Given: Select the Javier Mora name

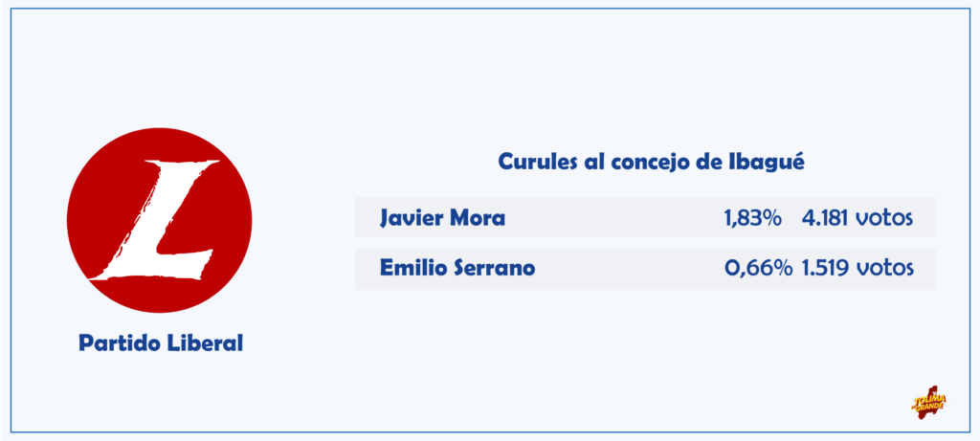Looking at the screenshot, I should click(x=442, y=219).
